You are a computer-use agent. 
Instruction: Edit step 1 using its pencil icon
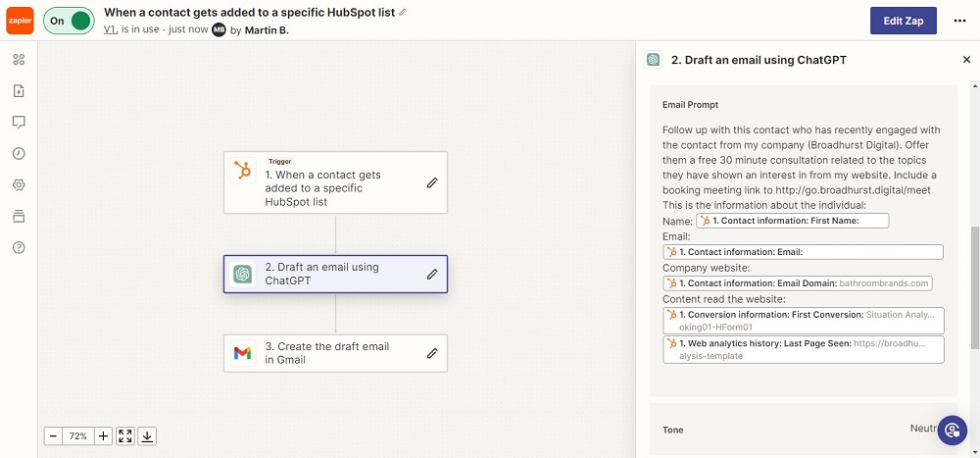coord(432,182)
